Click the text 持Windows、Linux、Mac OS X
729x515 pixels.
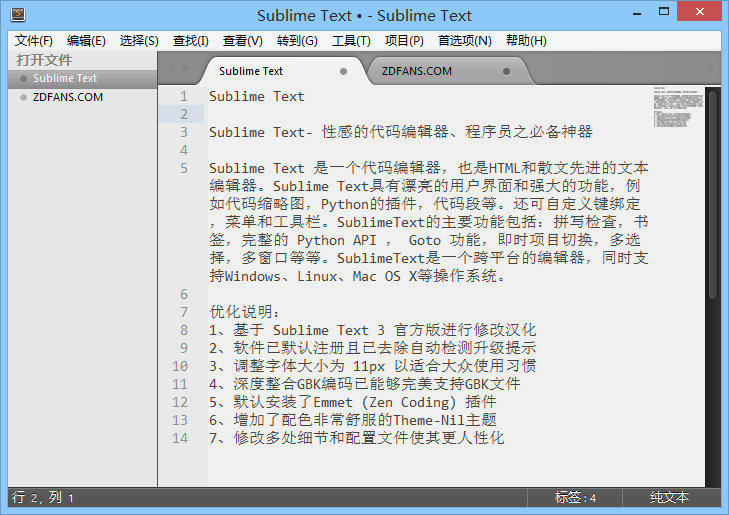click(313, 276)
